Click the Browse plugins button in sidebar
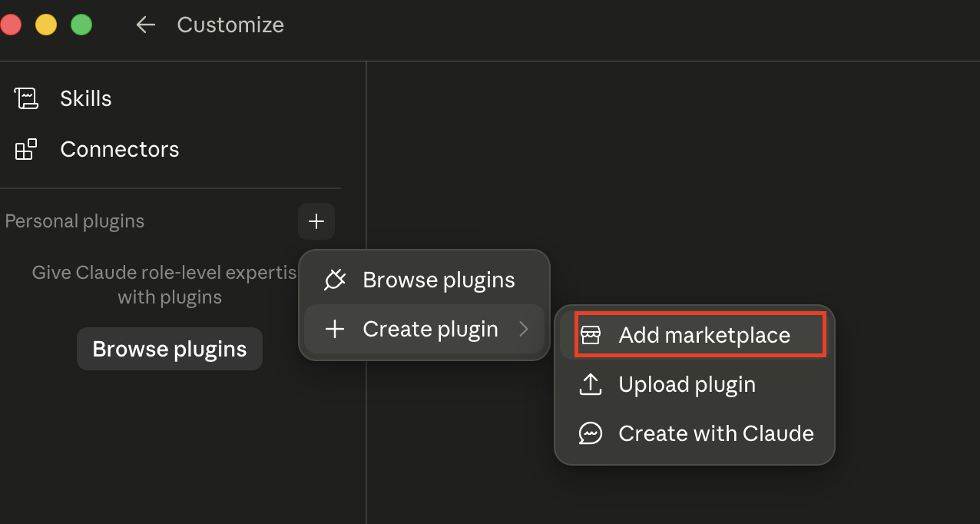 170,349
